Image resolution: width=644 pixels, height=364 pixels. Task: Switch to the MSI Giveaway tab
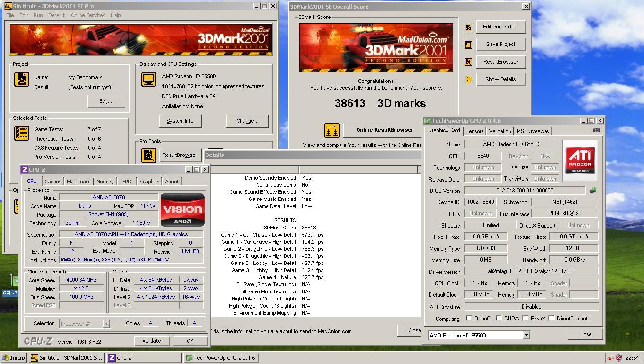click(x=533, y=131)
